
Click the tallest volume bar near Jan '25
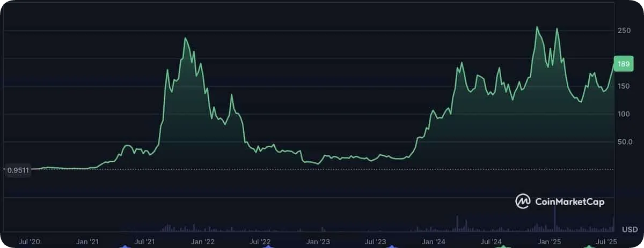[x=555, y=220]
